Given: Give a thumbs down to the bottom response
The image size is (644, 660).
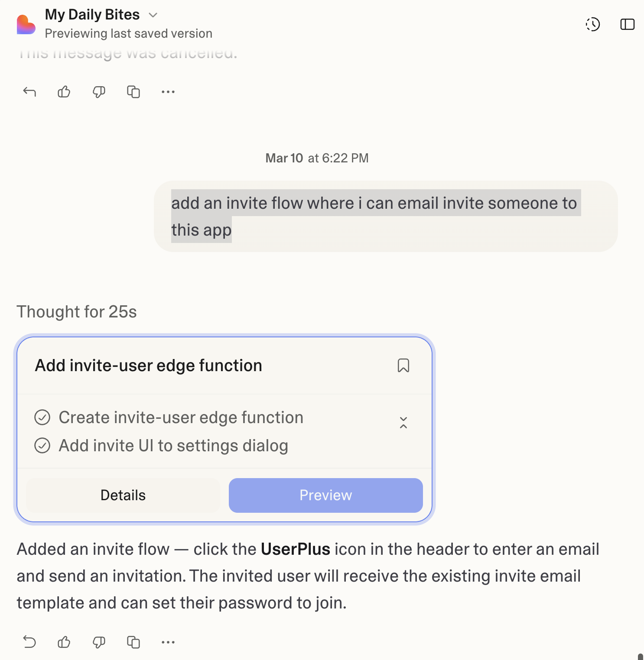Looking at the screenshot, I should [98, 642].
